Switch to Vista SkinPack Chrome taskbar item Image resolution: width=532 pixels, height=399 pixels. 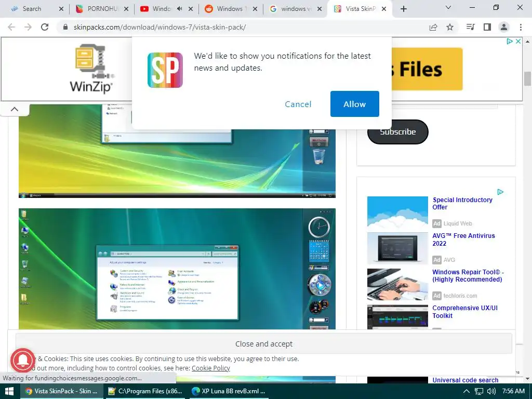(61, 391)
